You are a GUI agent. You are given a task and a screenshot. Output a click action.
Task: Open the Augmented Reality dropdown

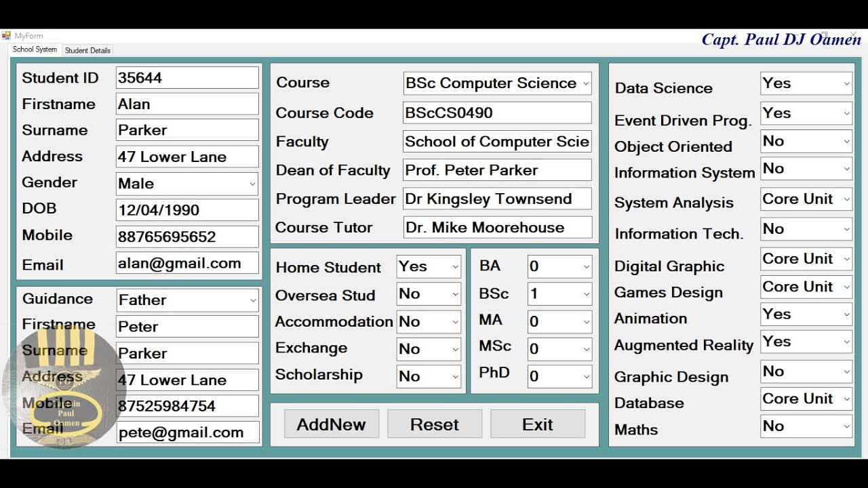(x=806, y=342)
